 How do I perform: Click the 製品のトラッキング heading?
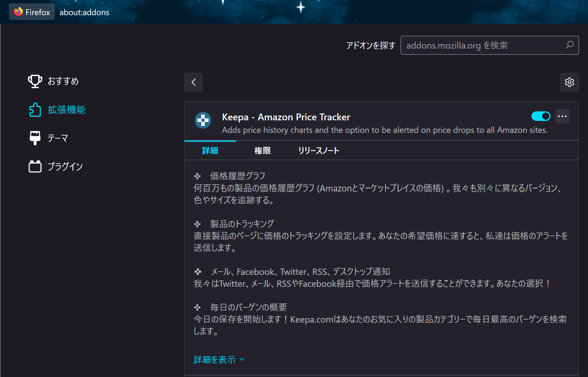click(242, 224)
